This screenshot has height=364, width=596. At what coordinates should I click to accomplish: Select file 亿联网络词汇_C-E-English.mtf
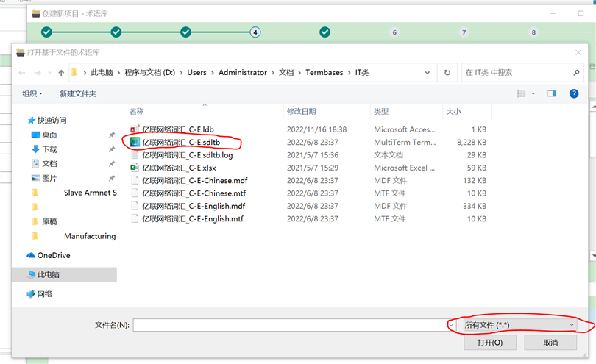click(193, 218)
